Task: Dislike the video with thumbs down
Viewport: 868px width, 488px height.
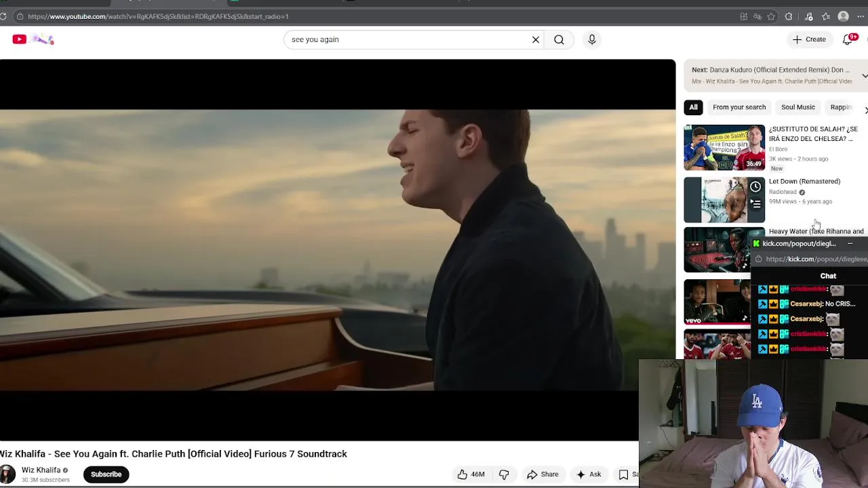Action: [504, 474]
